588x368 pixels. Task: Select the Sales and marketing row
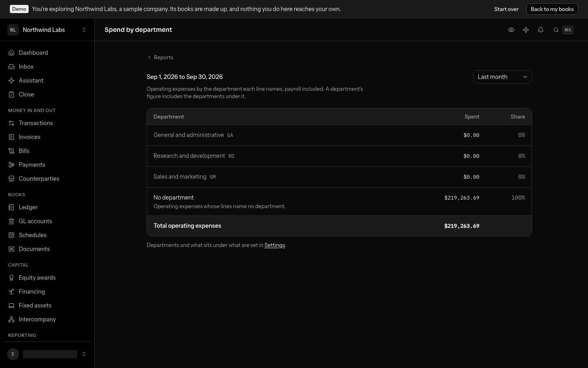tap(339, 177)
